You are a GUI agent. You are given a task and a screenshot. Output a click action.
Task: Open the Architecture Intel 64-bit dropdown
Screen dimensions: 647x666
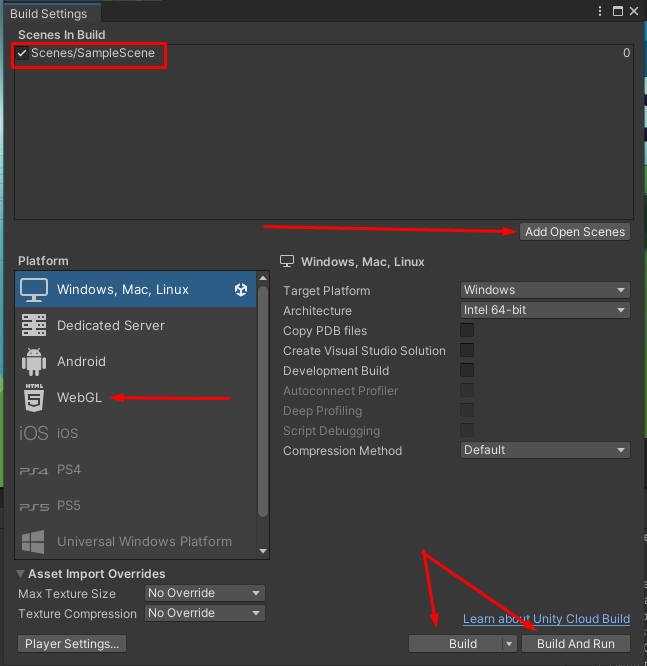[x=545, y=310]
